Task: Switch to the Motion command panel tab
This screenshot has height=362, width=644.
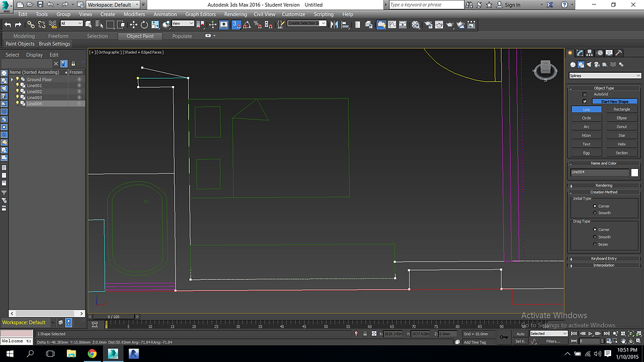Action: tap(599, 53)
